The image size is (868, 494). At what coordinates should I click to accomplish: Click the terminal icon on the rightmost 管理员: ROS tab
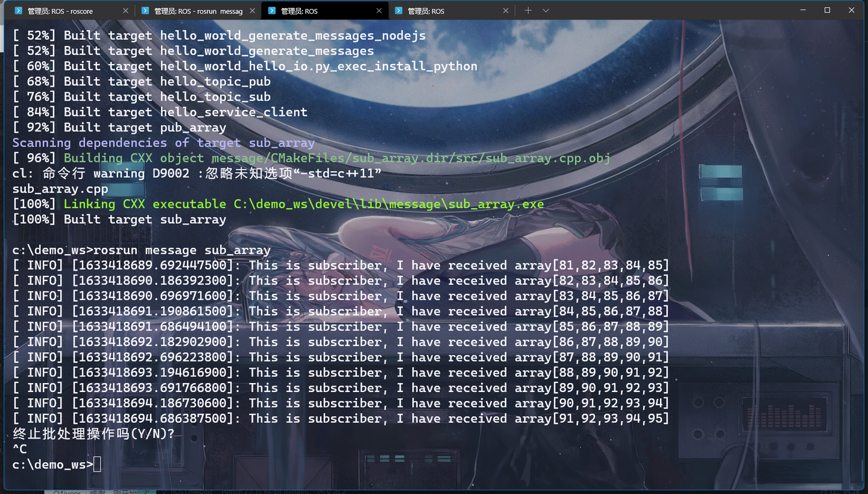click(x=400, y=10)
